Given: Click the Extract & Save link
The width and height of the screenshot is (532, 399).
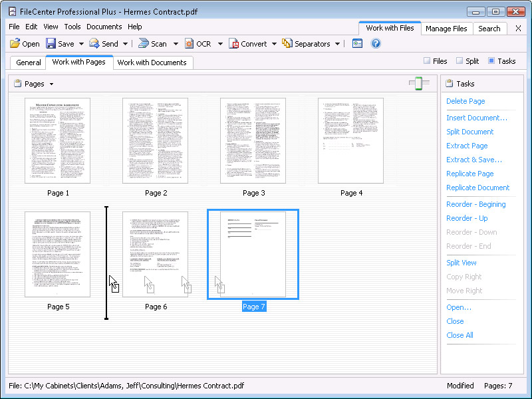Looking at the screenshot, I should (x=473, y=160).
